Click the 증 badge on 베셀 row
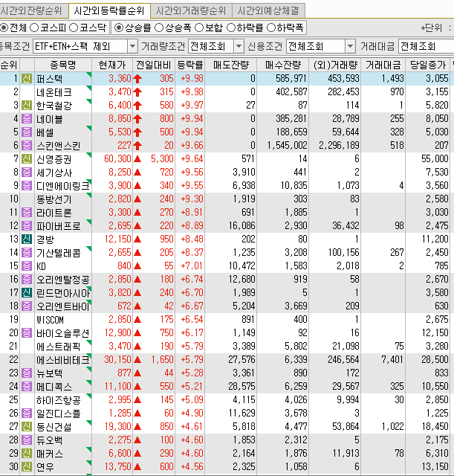Viewport: 454px width, 476px height. click(27, 132)
